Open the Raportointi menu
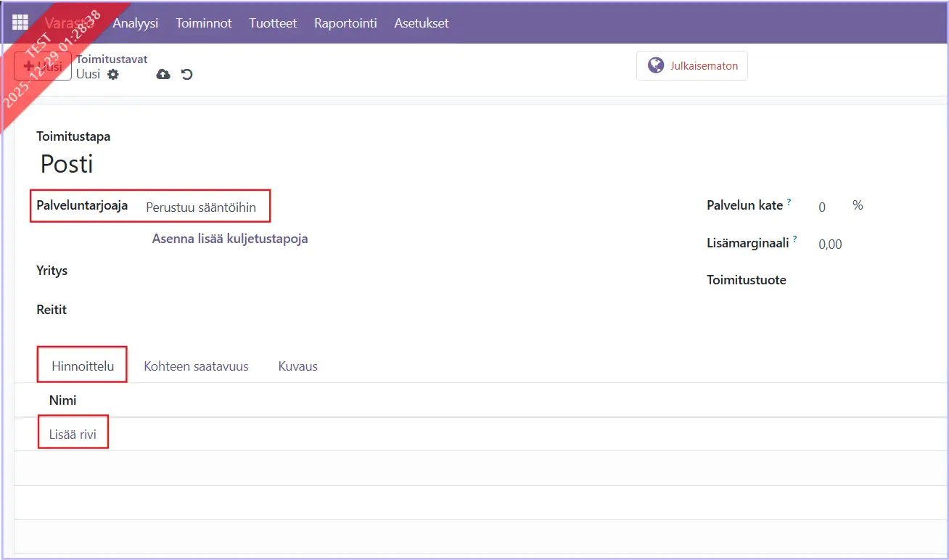The width and height of the screenshot is (949, 560). point(345,23)
